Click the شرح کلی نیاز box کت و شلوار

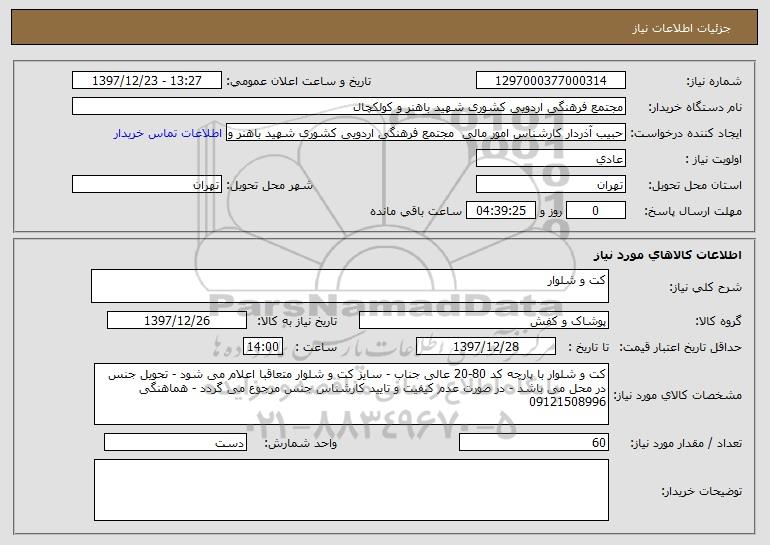click(350, 286)
